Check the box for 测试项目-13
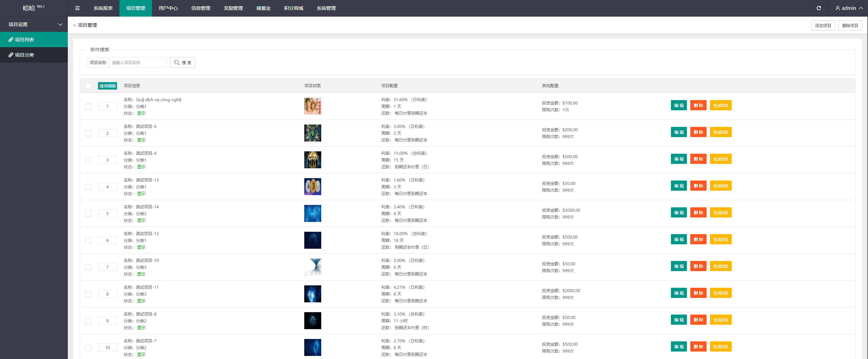The height and width of the screenshot is (359, 868). pos(88,187)
